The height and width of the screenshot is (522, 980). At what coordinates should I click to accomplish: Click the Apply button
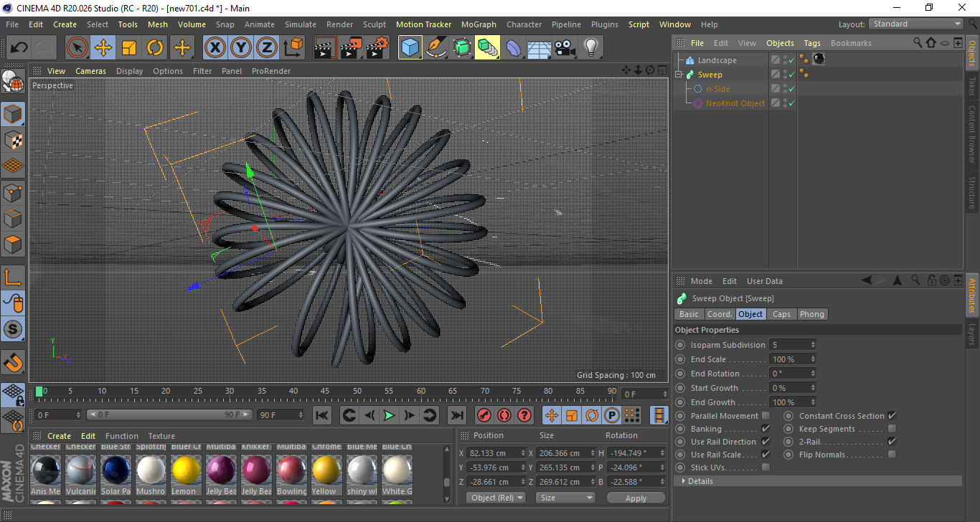636,498
